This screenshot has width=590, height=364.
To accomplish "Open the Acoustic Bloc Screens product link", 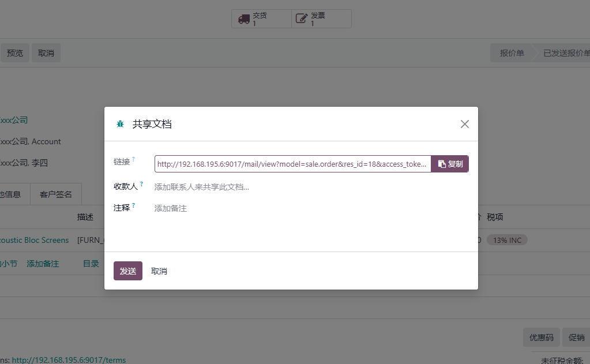I will [x=34, y=240].
